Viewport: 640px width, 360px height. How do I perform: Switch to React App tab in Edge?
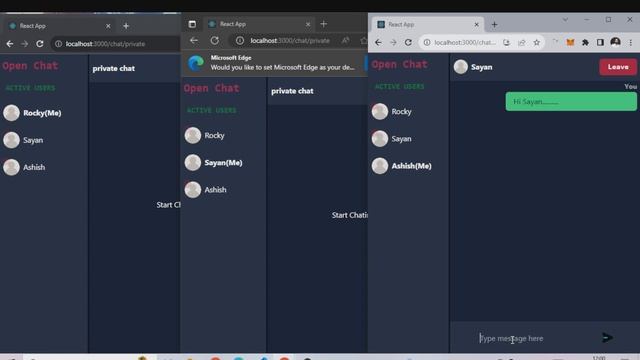(x=259, y=24)
